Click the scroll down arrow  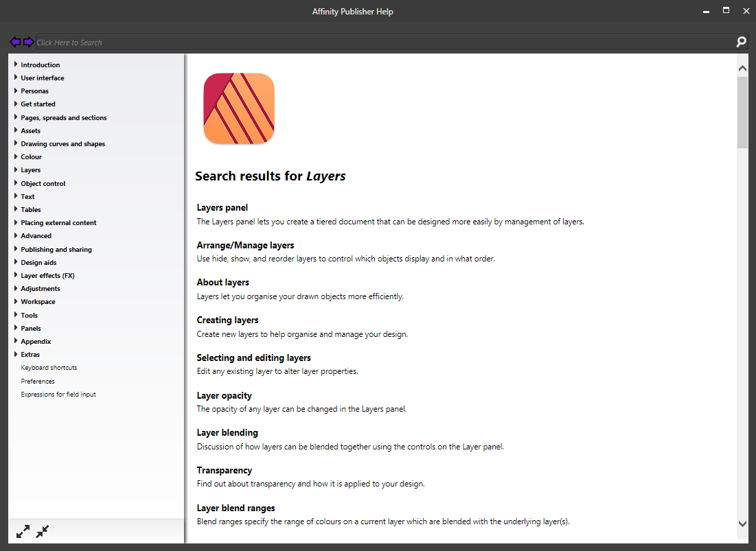(x=742, y=524)
